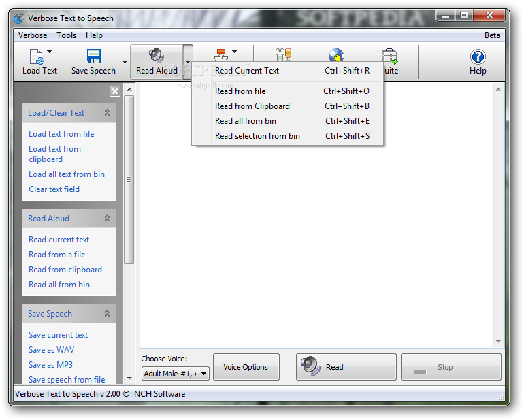Viewport: 524px width, 420px height.
Task: Click Load text from file link
Action: [x=61, y=134]
